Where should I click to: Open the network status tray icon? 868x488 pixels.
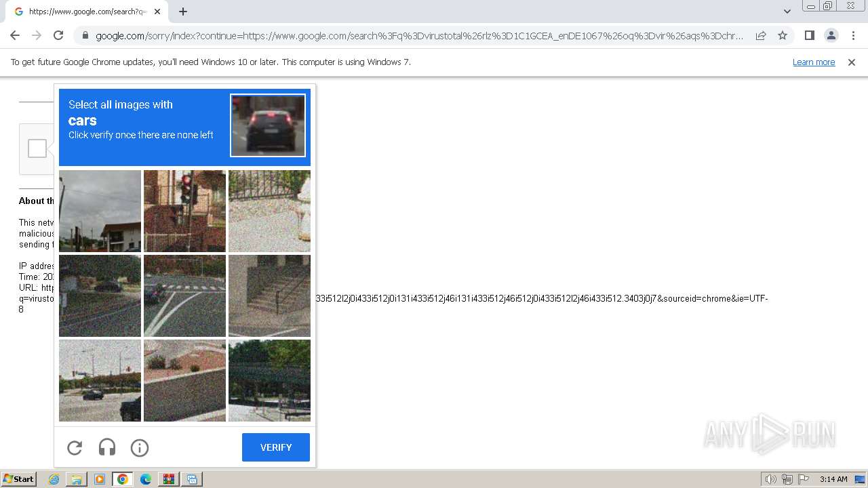point(787,479)
